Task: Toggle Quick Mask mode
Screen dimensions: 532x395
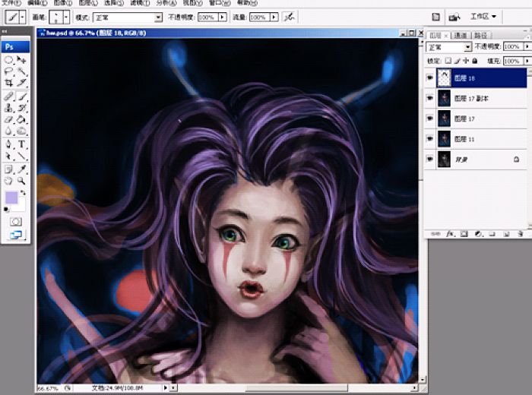Action: (x=16, y=222)
